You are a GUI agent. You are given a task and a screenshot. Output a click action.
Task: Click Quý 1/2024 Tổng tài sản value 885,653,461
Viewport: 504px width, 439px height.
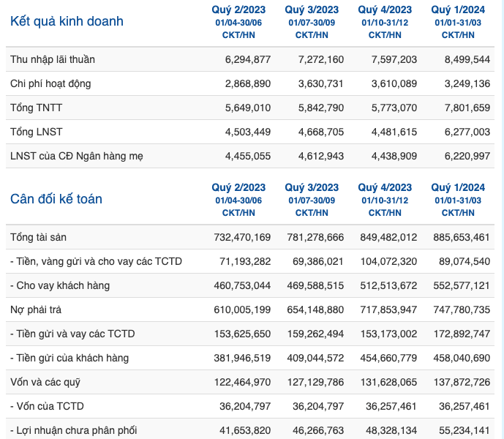coord(462,237)
